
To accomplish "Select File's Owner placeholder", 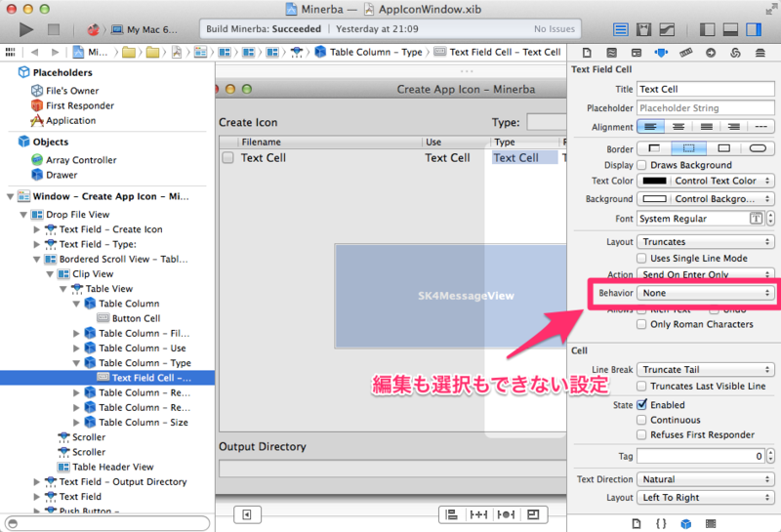I will tap(72, 91).
